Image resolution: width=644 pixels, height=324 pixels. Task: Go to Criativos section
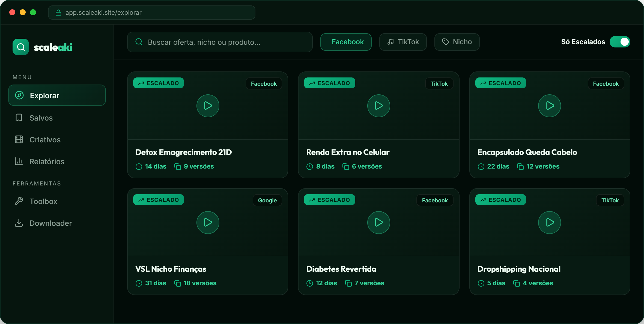[x=57, y=139]
